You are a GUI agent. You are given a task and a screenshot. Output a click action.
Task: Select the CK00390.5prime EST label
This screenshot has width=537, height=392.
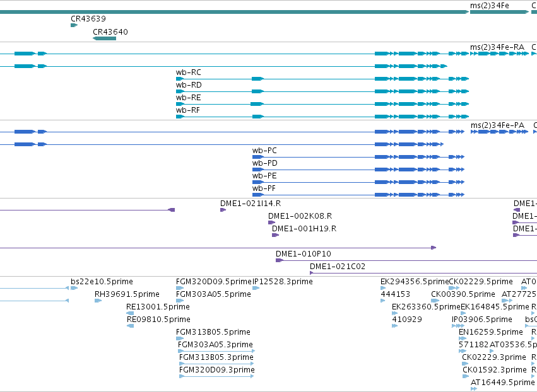click(463, 294)
